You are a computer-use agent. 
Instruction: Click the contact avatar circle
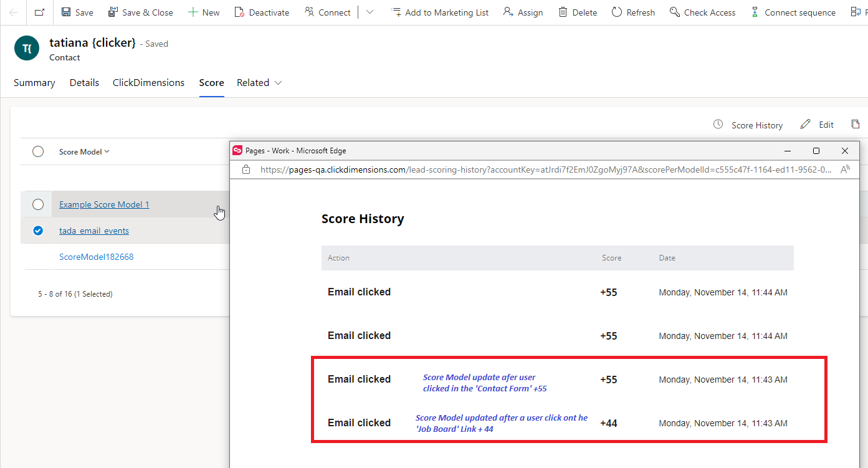[x=27, y=48]
